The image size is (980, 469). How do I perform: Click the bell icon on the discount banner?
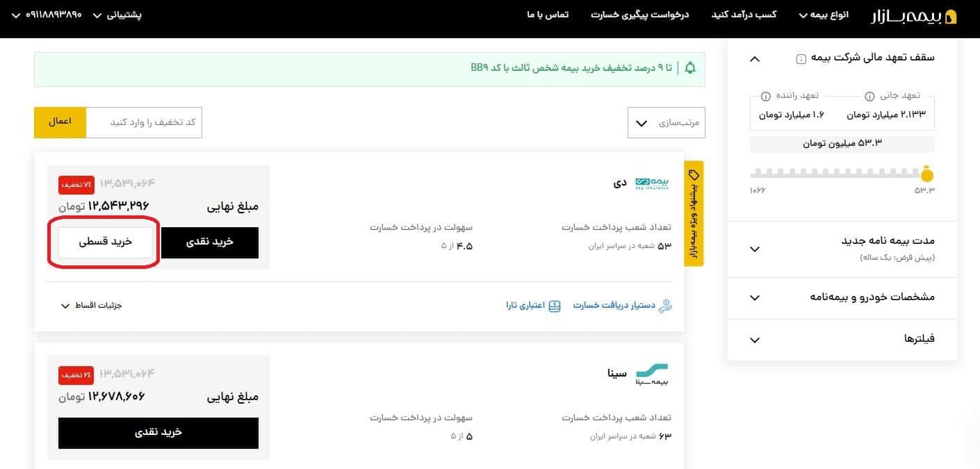[689, 67]
